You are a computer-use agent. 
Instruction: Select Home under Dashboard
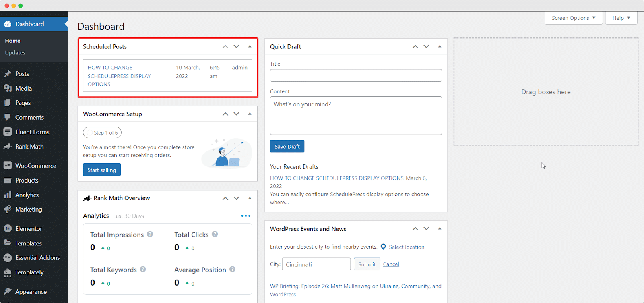tap(13, 41)
